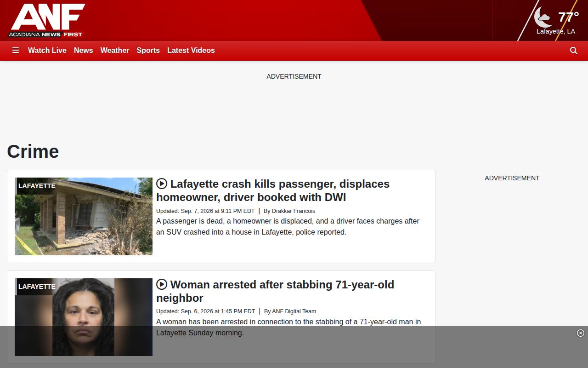
Task: Click the Crime page heading
Action: pyautogui.click(x=33, y=151)
